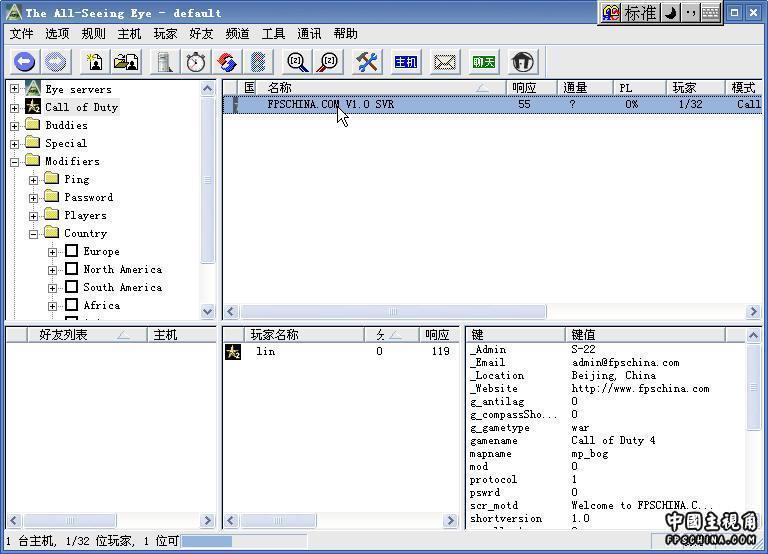Expand the Password folder node
Screen dimensions: 768x554
[x=33, y=198]
